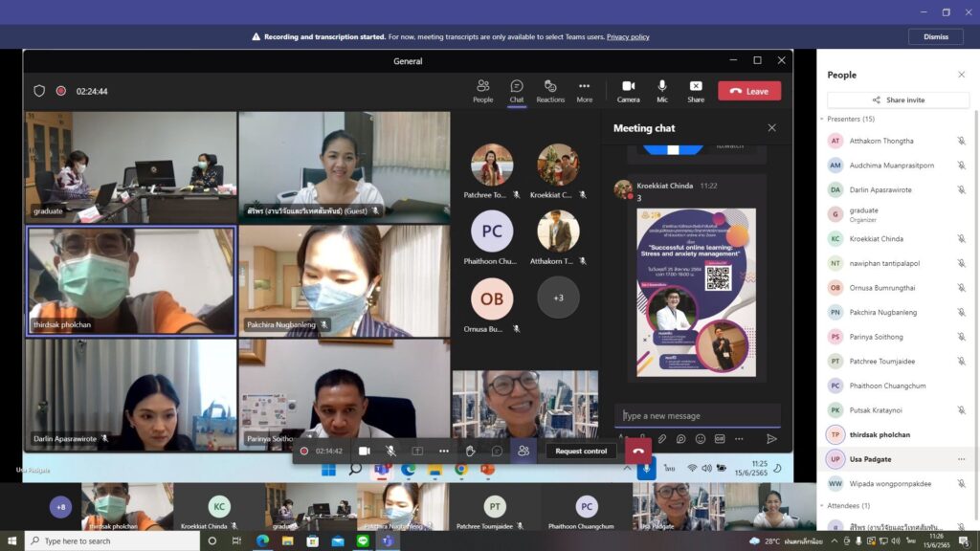Open more options for Usa Padgate
This screenshot has height=551, width=980.
(961, 459)
